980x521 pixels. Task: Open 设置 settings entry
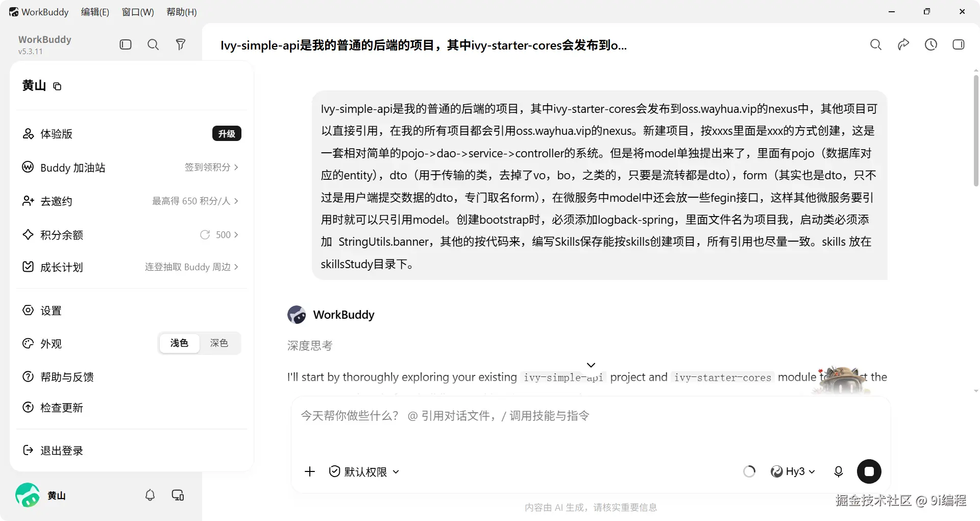point(132,311)
